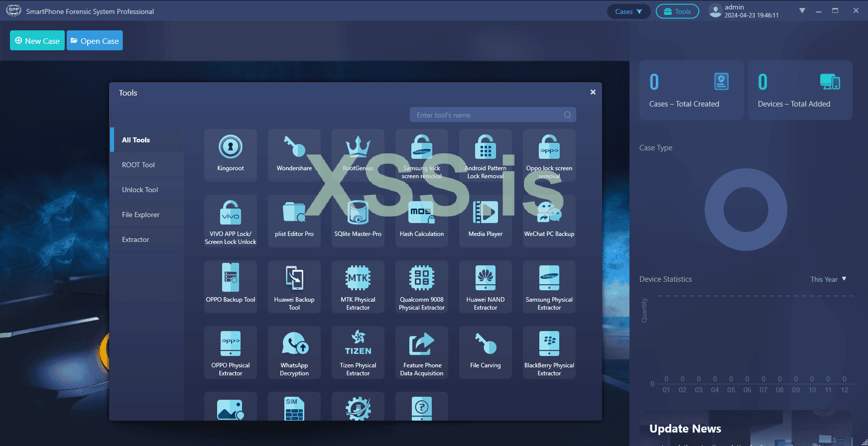Viewport: 868px width, 446px height.
Task: Launch the File Carving tool
Action: 486,352
